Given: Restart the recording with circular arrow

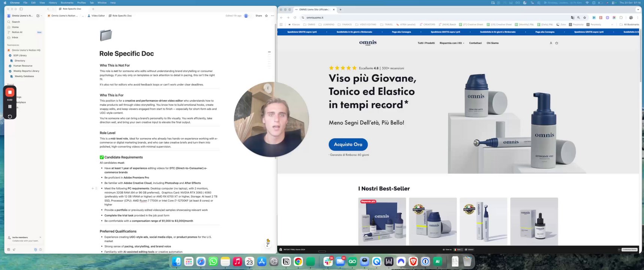Looking at the screenshot, I should (10, 117).
